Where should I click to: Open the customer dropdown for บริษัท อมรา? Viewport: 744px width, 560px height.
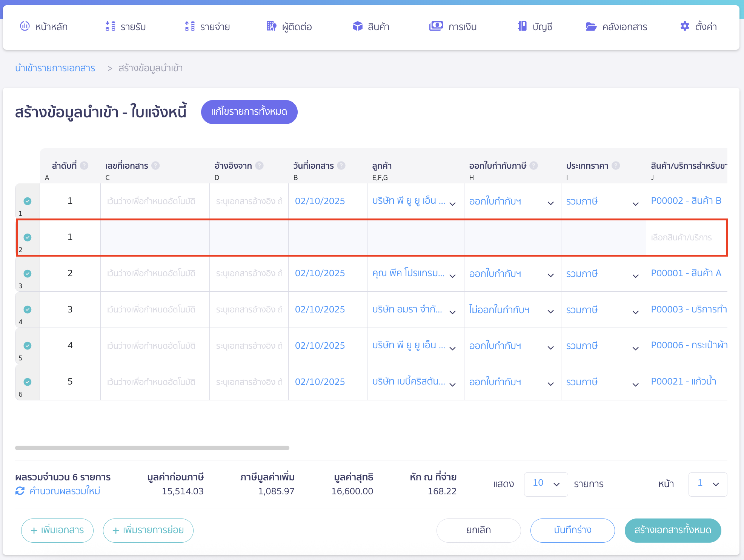[x=453, y=312]
